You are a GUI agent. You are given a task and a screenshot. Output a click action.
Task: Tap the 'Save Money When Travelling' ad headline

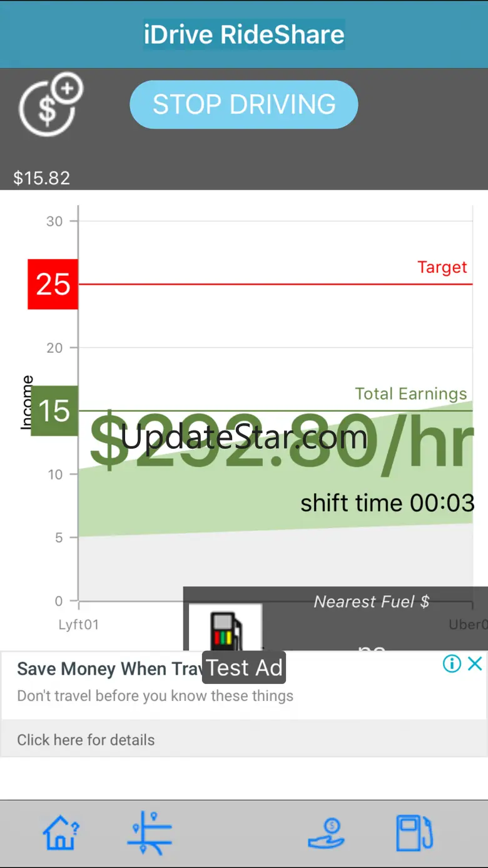(x=108, y=669)
